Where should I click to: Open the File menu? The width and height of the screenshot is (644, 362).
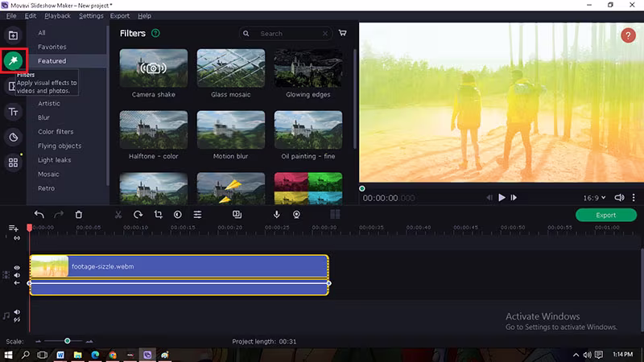tap(11, 15)
